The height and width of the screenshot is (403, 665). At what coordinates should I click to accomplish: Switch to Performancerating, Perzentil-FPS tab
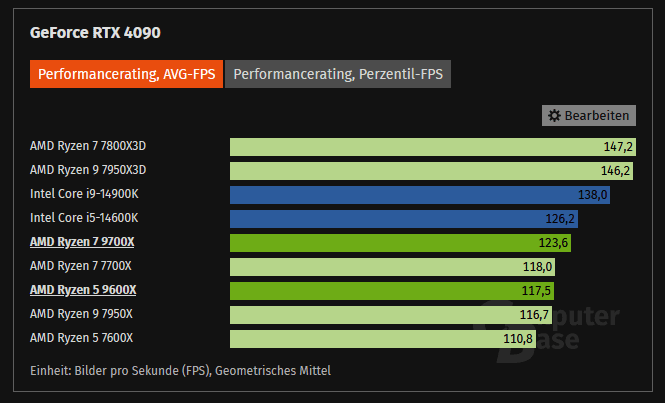(339, 74)
